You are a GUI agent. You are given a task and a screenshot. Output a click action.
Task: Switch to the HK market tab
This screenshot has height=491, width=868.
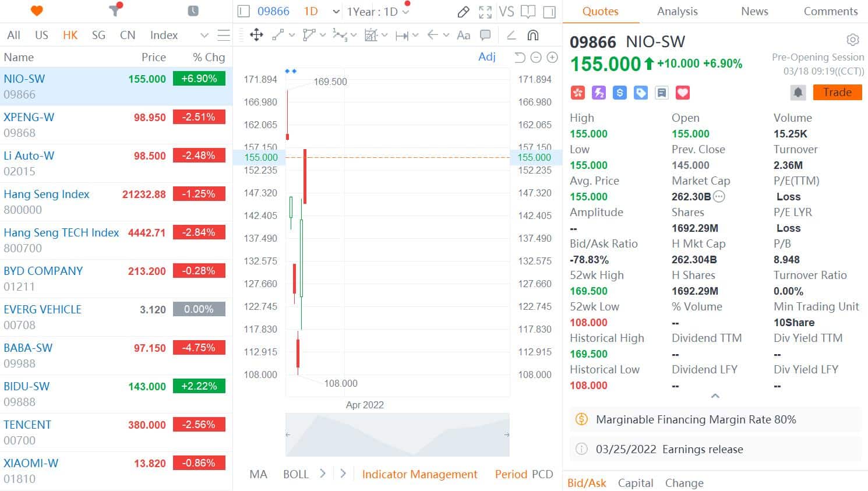(x=70, y=35)
